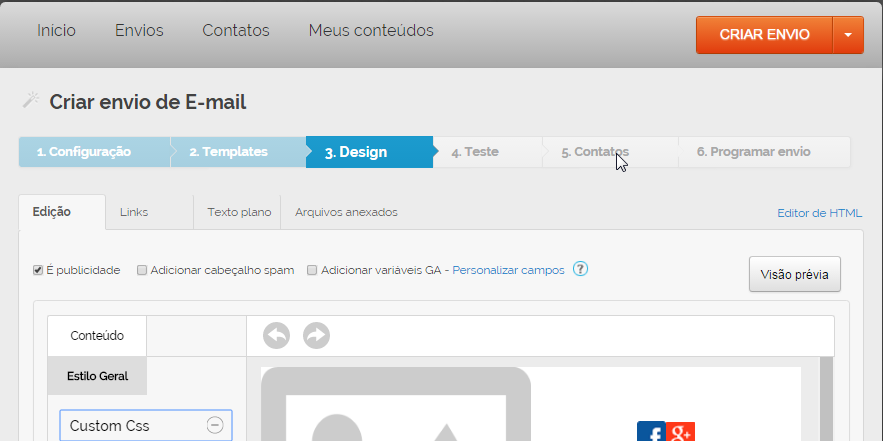
Task: Click the help question mark icon
Action: tap(580, 270)
